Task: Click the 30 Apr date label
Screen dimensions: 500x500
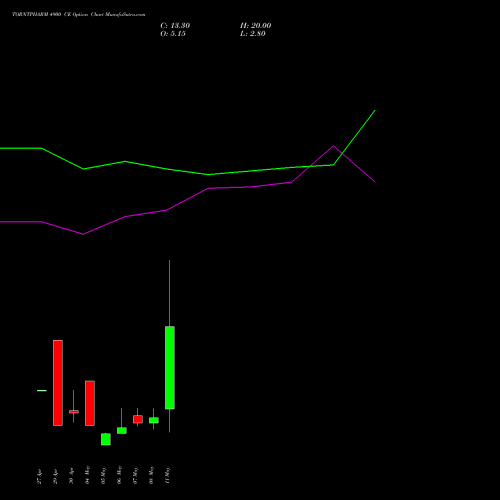Action: click(71, 477)
